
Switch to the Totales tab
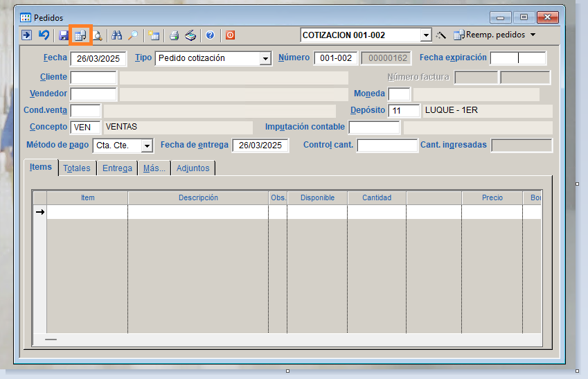click(x=76, y=168)
